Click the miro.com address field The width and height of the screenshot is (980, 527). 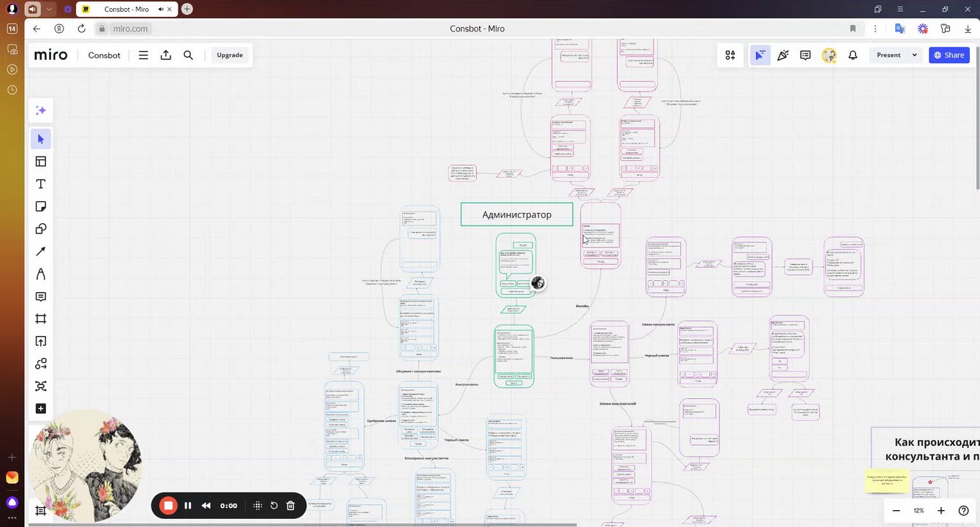click(130, 29)
